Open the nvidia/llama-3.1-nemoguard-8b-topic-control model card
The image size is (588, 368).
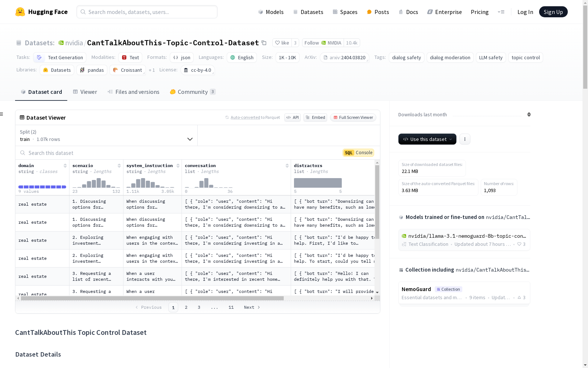click(464, 240)
